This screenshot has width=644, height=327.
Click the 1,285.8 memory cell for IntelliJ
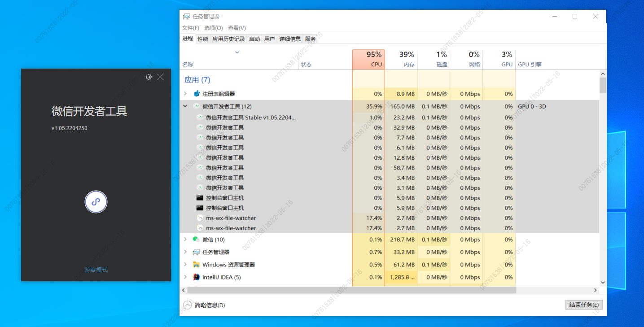click(402, 277)
